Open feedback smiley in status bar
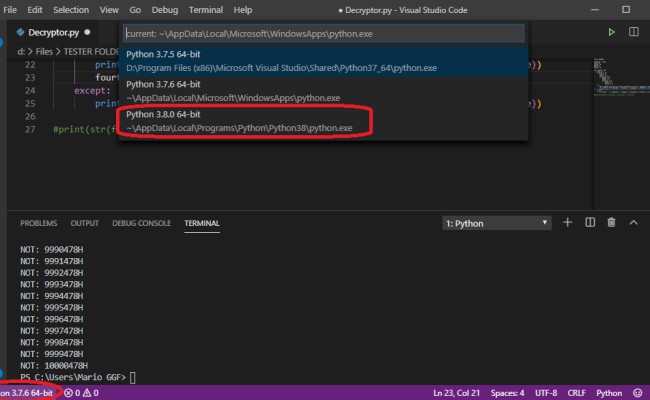 638,393
